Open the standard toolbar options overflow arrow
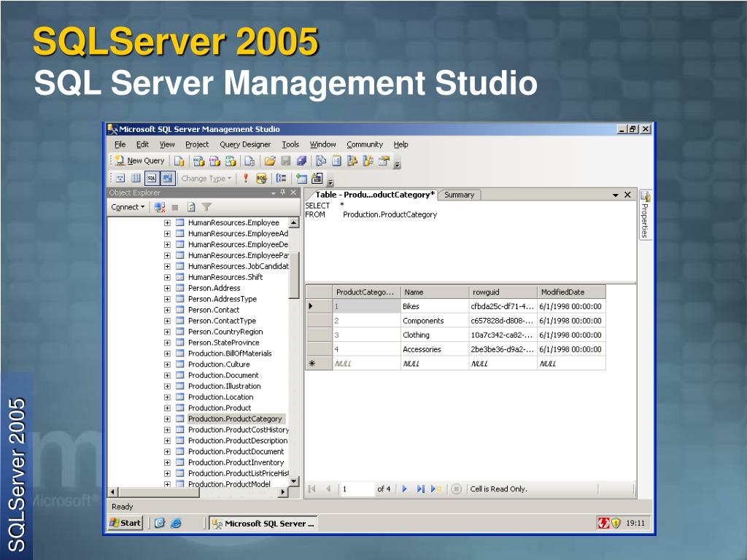747x560 pixels. 398,163
